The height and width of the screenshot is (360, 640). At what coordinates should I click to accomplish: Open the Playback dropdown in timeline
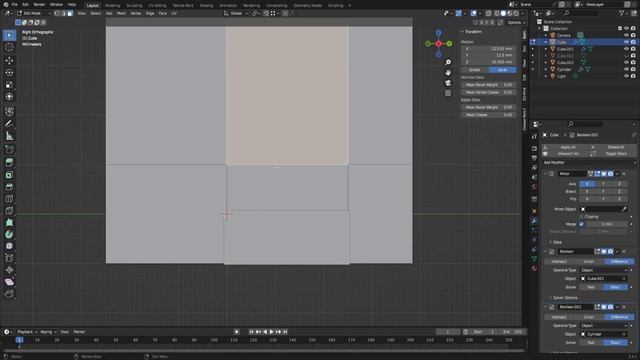(27, 332)
